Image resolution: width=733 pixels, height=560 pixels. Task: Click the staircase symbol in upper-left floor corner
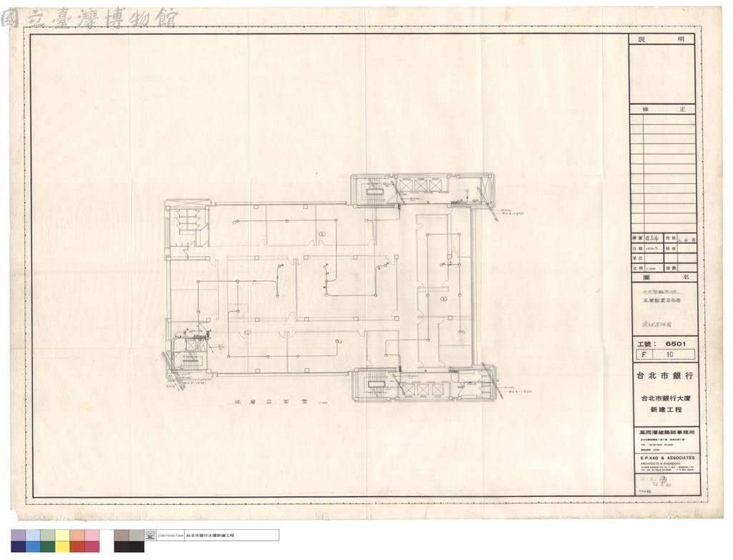pyautogui.click(x=189, y=220)
